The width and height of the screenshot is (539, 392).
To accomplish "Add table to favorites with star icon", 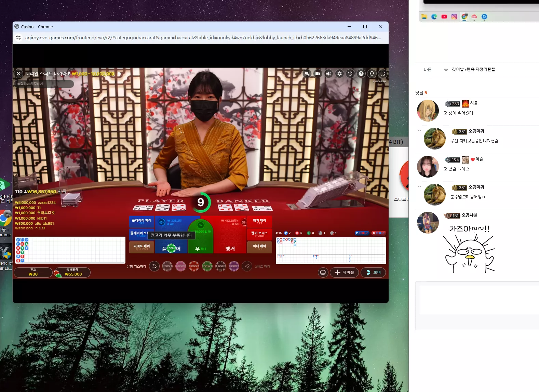I will pos(120,74).
